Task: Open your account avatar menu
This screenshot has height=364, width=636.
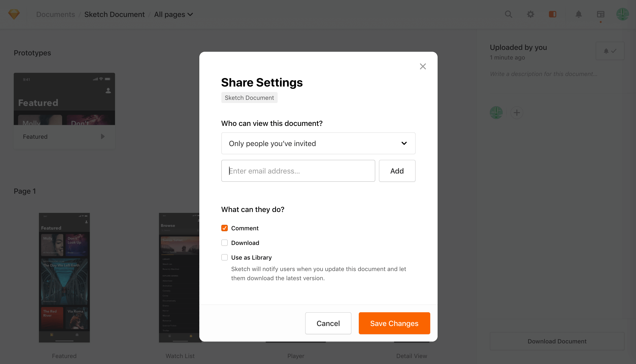Action: pos(623,14)
